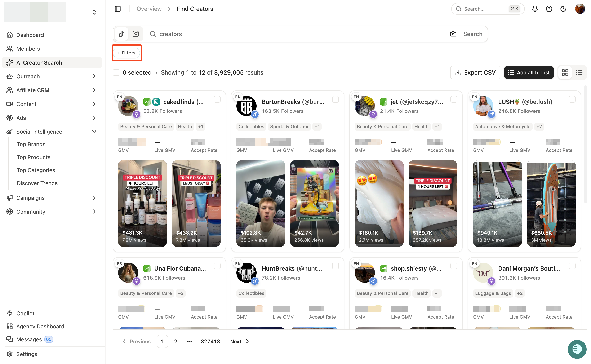Open Top Products page
Screen dimensions: 591x364
[x=34, y=157]
